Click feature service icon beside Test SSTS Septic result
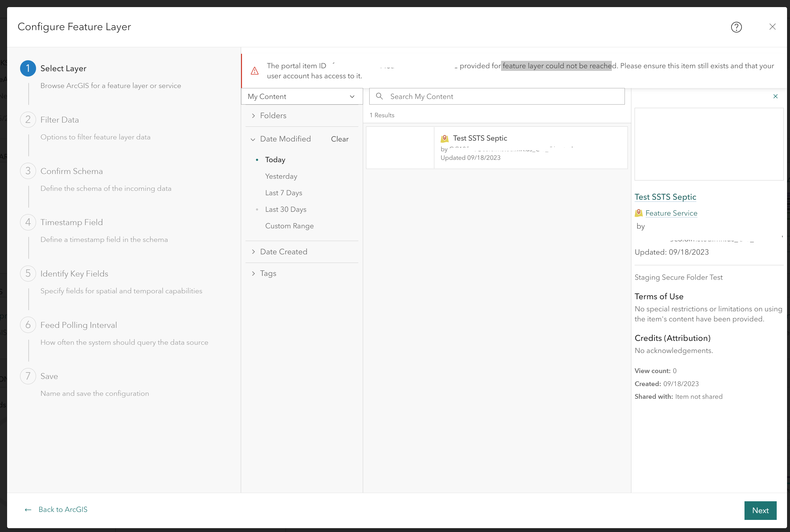 click(444, 139)
